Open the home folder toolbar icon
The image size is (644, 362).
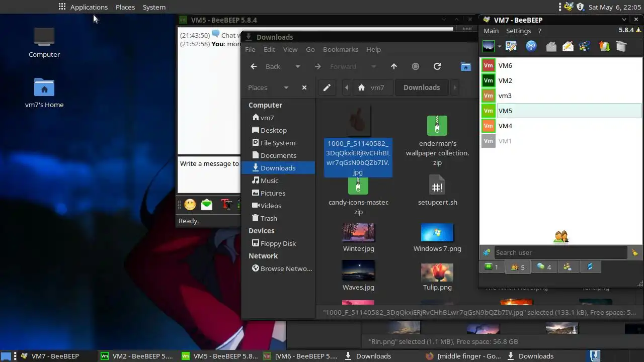[466, 66]
